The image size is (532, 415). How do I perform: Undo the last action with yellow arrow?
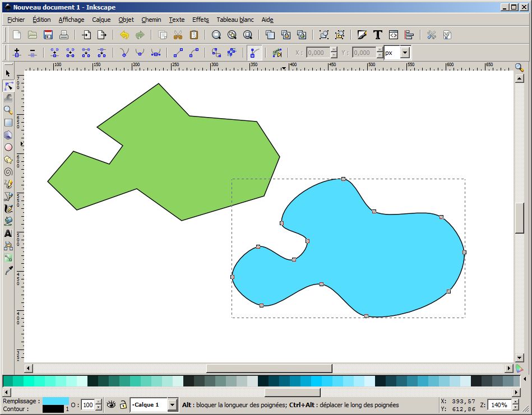pyautogui.click(x=124, y=35)
